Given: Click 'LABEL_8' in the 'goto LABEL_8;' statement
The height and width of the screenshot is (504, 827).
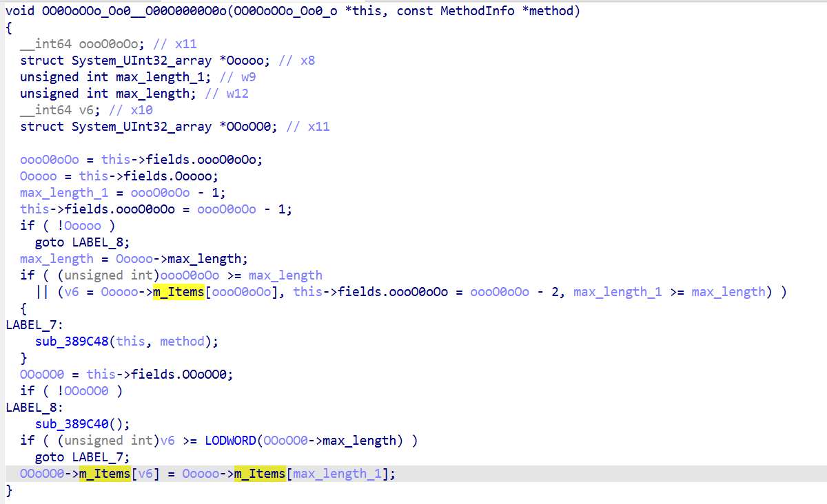Looking at the screenshot, I should point(96,242).
